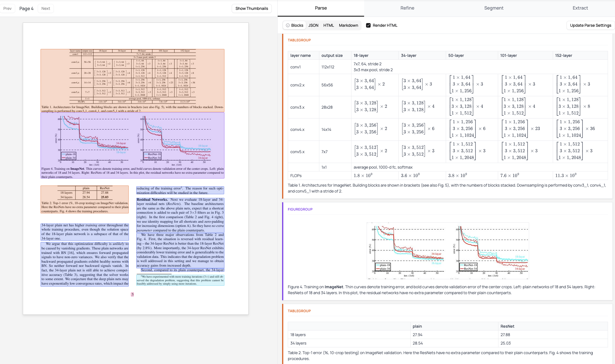
Task: Switch output view to JSON
Action: point(313,25)
